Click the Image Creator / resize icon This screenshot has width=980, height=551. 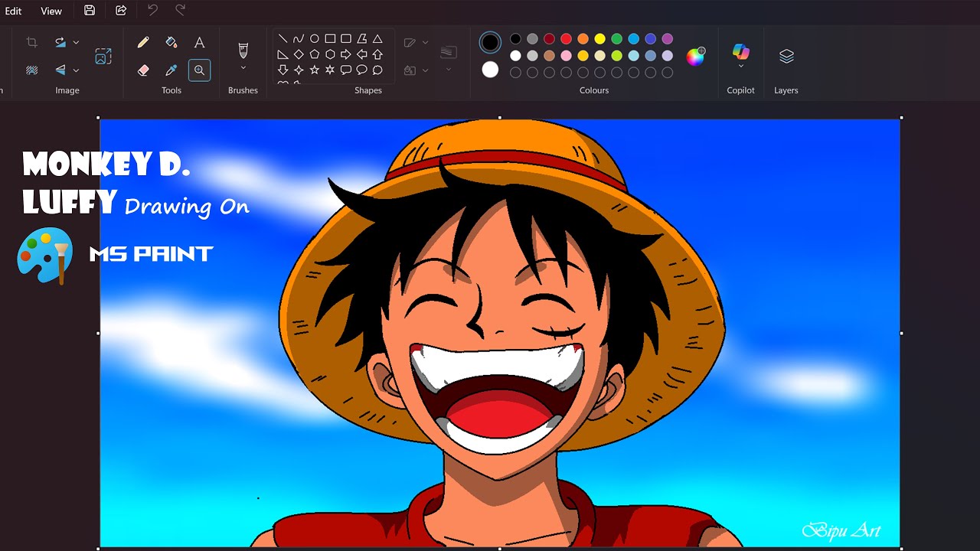[x=103, y=57]
